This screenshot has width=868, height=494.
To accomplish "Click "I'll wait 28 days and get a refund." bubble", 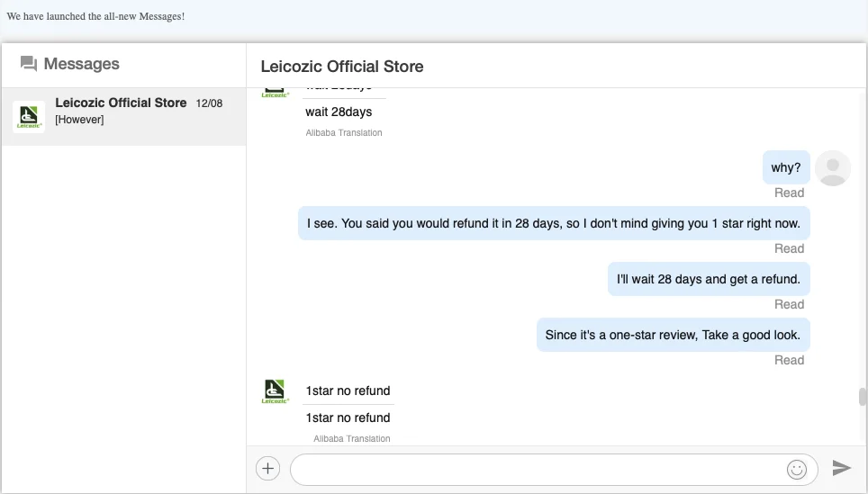I will point(709,279).
